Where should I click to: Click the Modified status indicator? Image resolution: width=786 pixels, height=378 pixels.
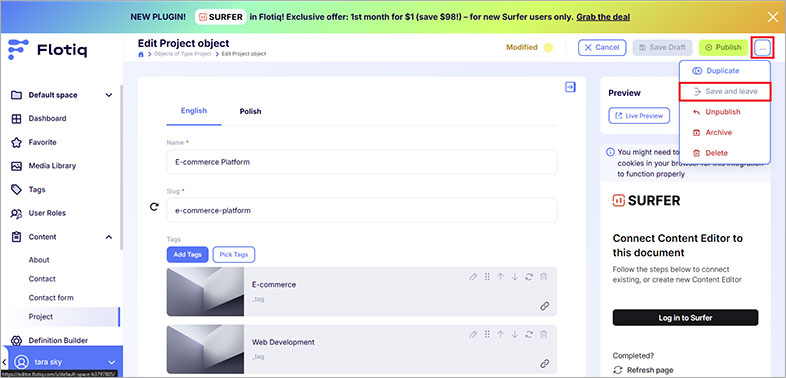(x=529, y=48)
